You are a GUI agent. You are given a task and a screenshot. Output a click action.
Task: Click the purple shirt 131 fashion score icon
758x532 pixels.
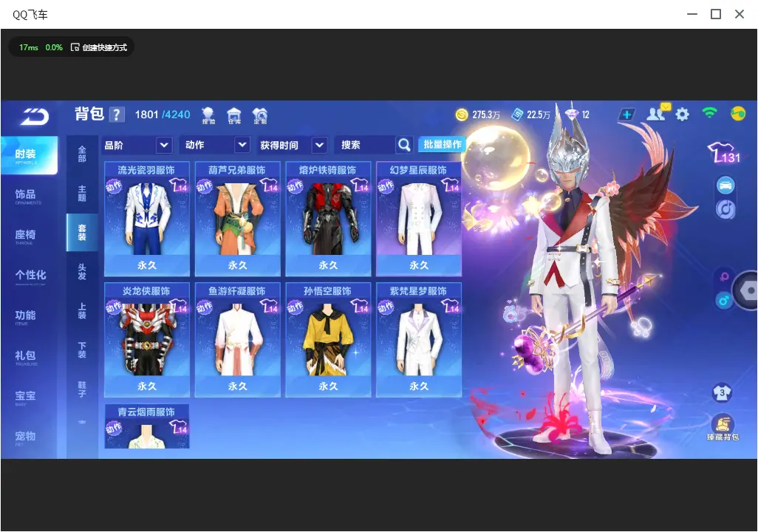click(x=723, y=153)
